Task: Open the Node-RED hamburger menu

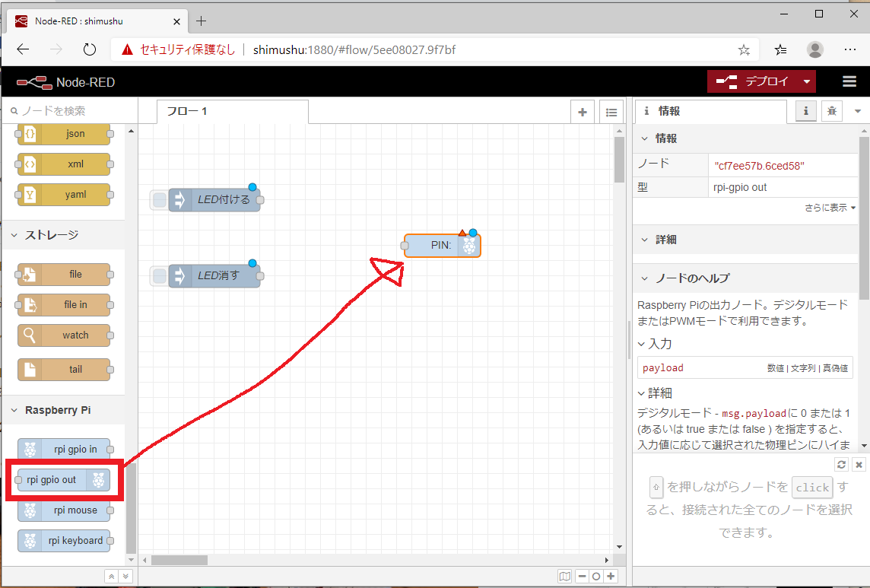Action: pos(849,82)
